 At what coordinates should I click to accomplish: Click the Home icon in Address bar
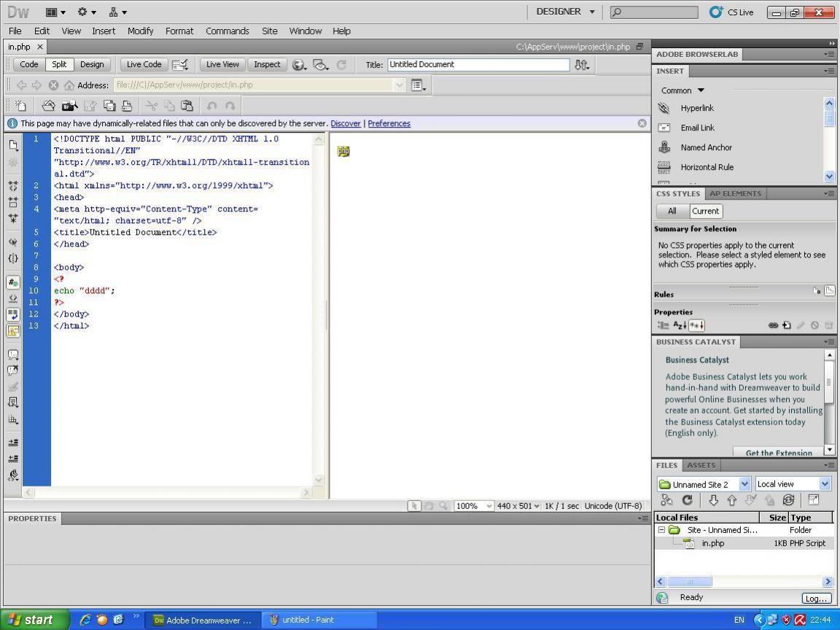(x=69, y=85)
